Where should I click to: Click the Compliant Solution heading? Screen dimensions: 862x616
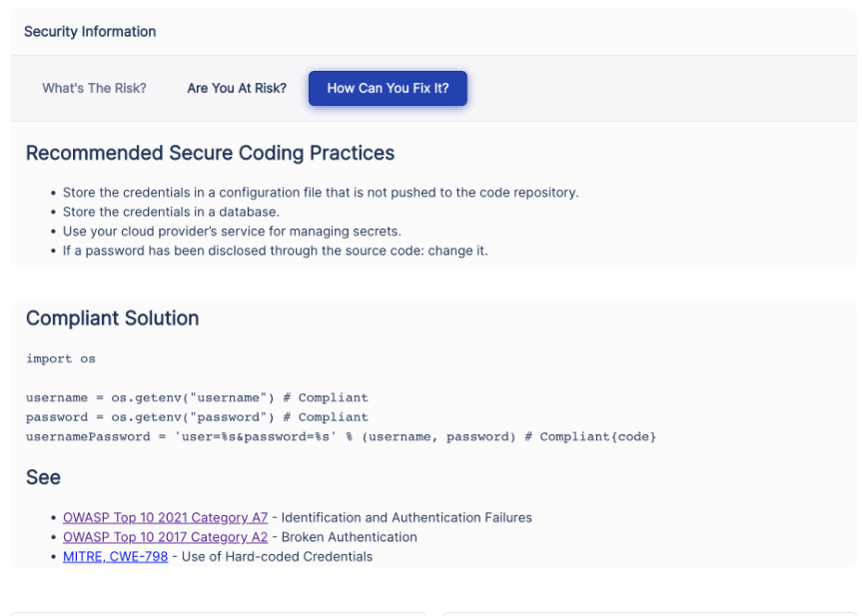(112, 318)
